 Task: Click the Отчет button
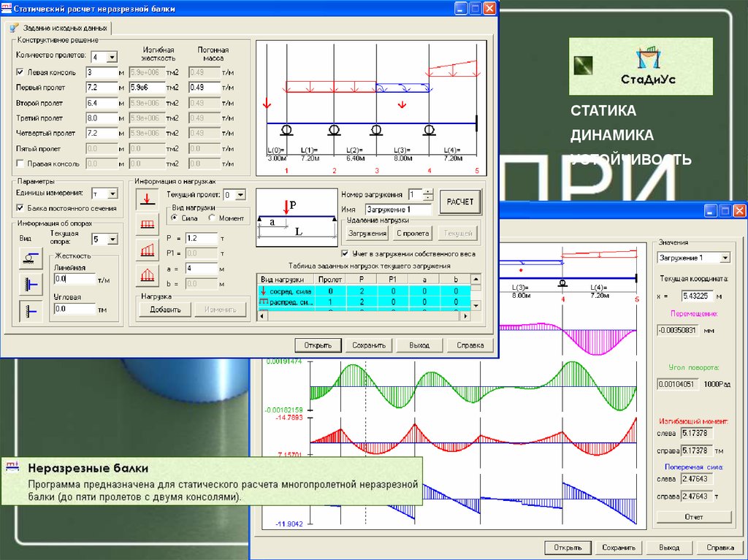click(693, 517)
